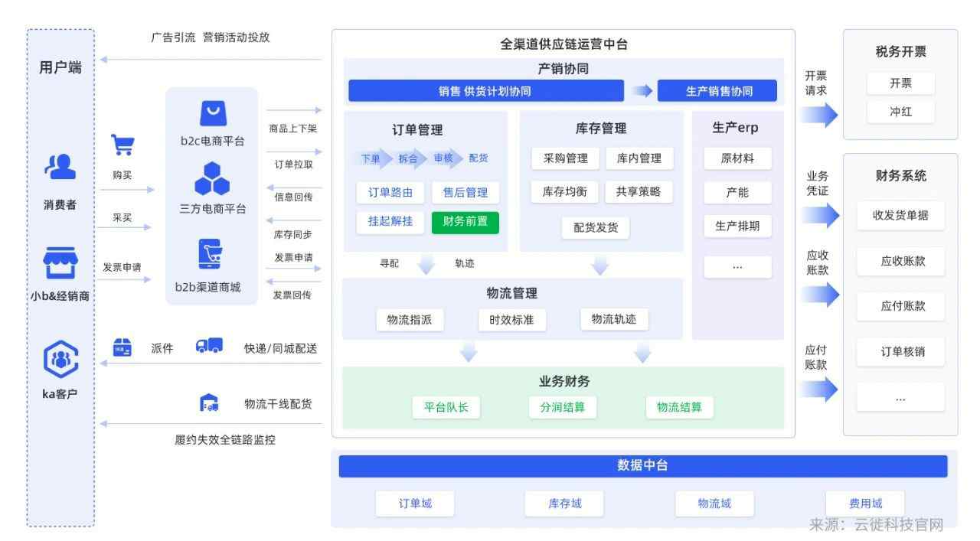Click the blue arrow next to 开票请求

click(x=819, y=115)
